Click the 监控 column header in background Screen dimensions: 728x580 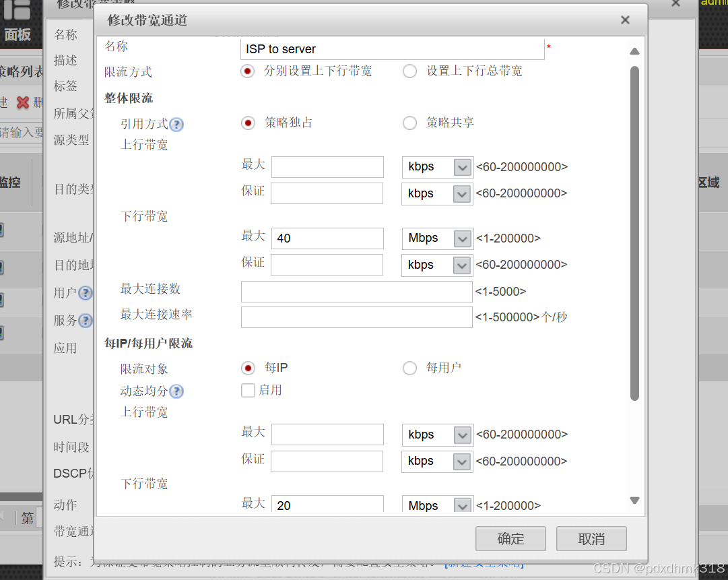(10, 183)
